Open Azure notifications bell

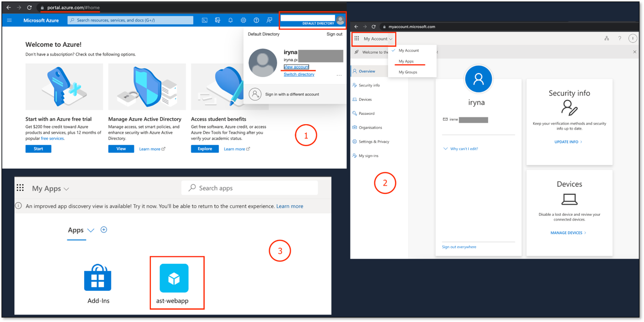coord(230,20)
